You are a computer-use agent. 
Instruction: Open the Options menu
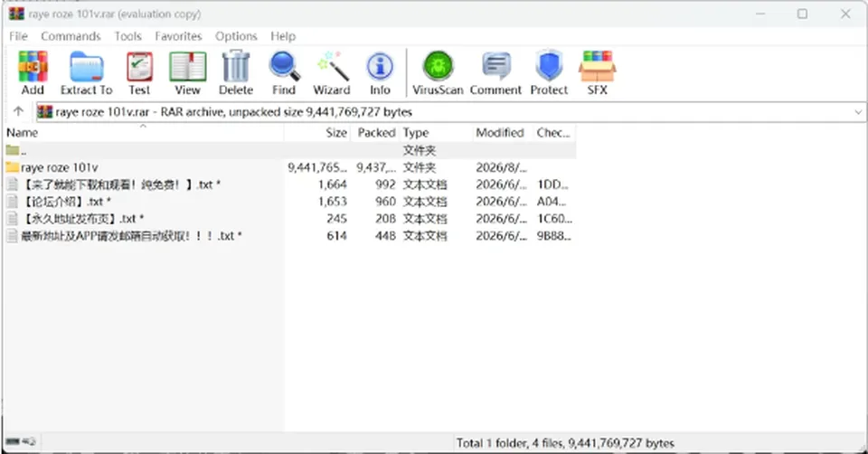[236, 36]
